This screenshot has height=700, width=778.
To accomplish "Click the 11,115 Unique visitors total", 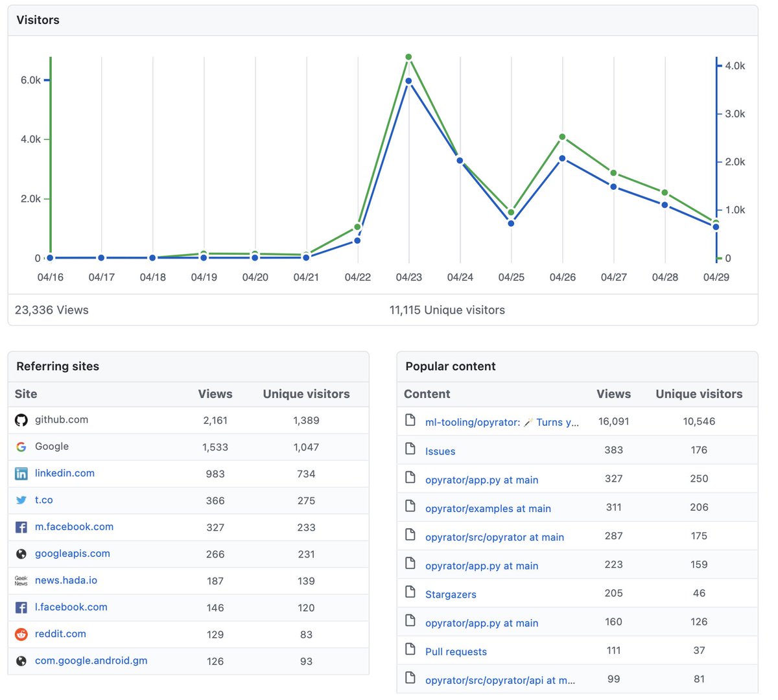I will click(447, 310).
